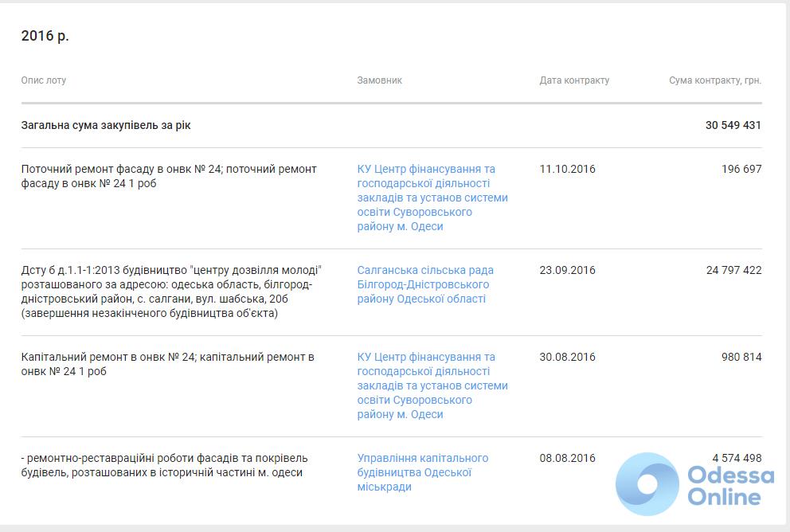Click the Замовник column header
This screenshot has width=790, height=532.
[x=379, y=80]
